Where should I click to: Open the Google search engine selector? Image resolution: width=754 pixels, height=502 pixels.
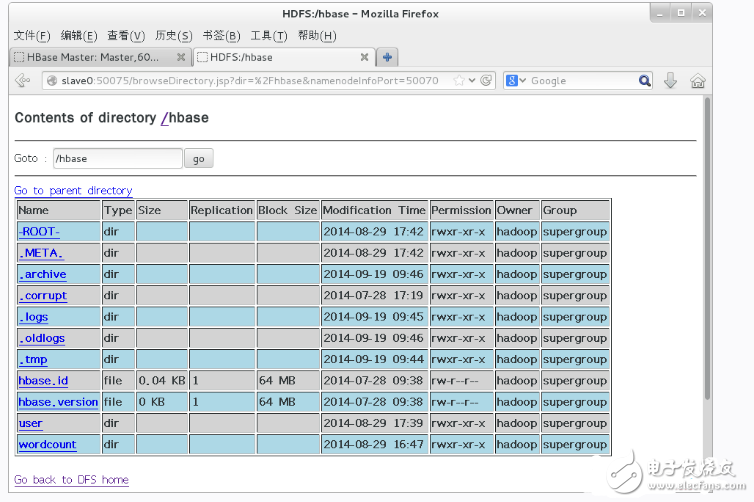[x=516, y=80]
